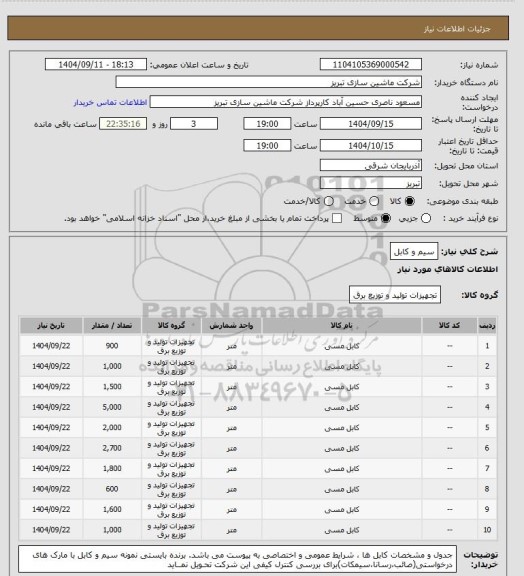Click the price validity date 1404/10/15
This screenshot has height=576, width=524.
pos(371,145)
